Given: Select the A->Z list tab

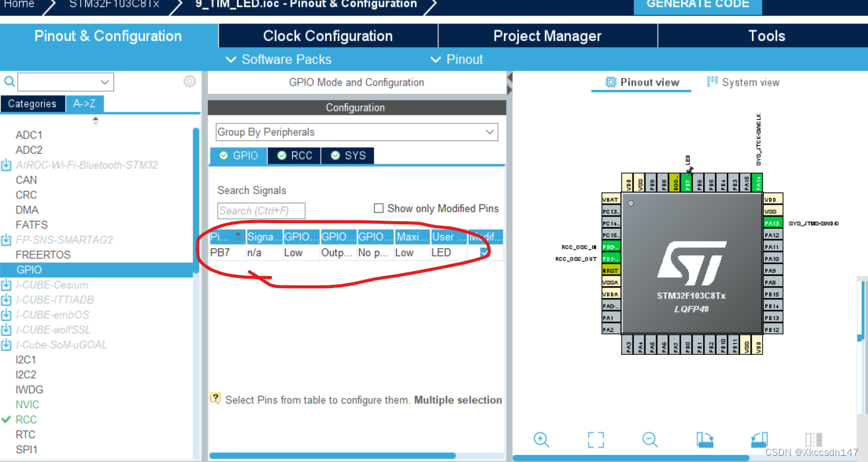Looking at the screenshot, I should pos(84,104).
